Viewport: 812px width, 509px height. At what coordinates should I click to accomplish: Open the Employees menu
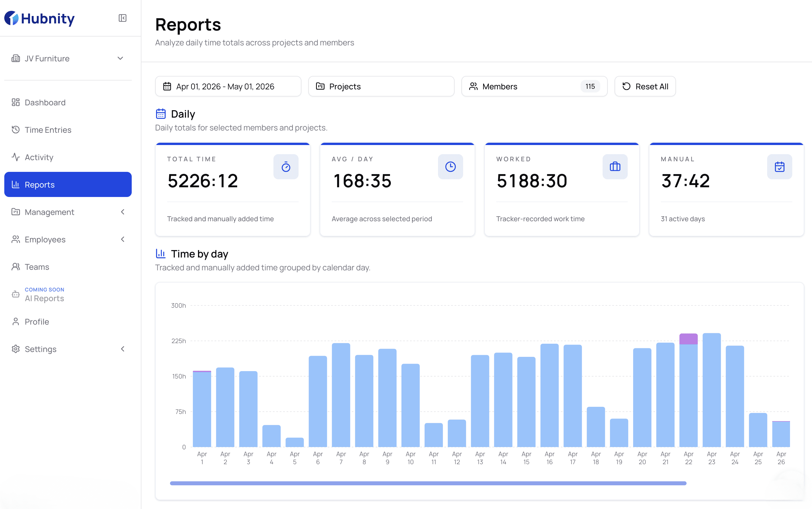(x=68, y=239)
